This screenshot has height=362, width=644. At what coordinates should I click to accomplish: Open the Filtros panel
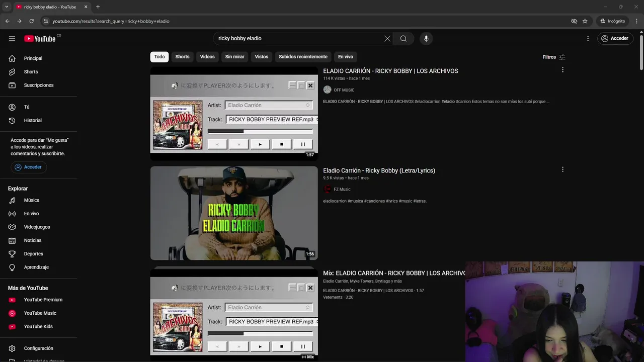(554, 57)
